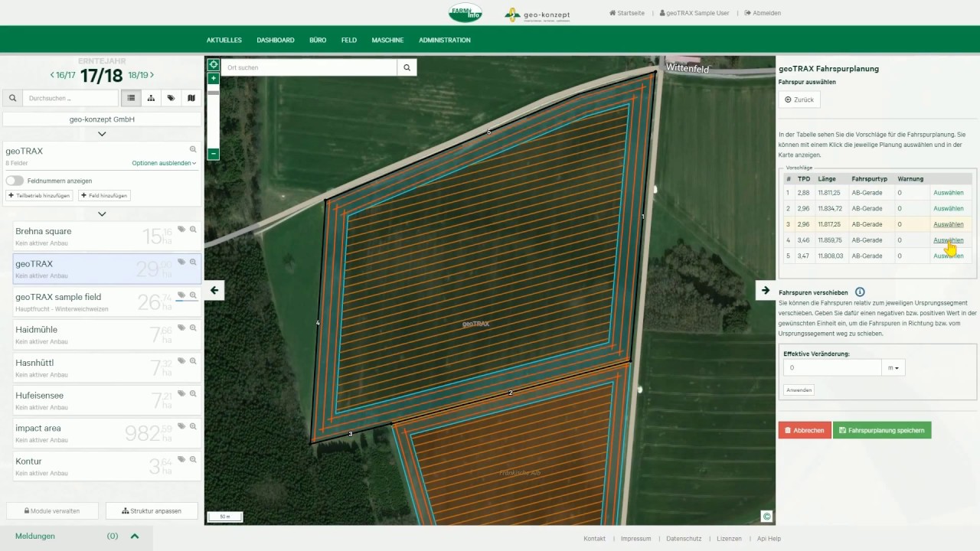Click Zurück button
Image resolution: width=980 pixels, height=551 pixels.
point(799,99)
